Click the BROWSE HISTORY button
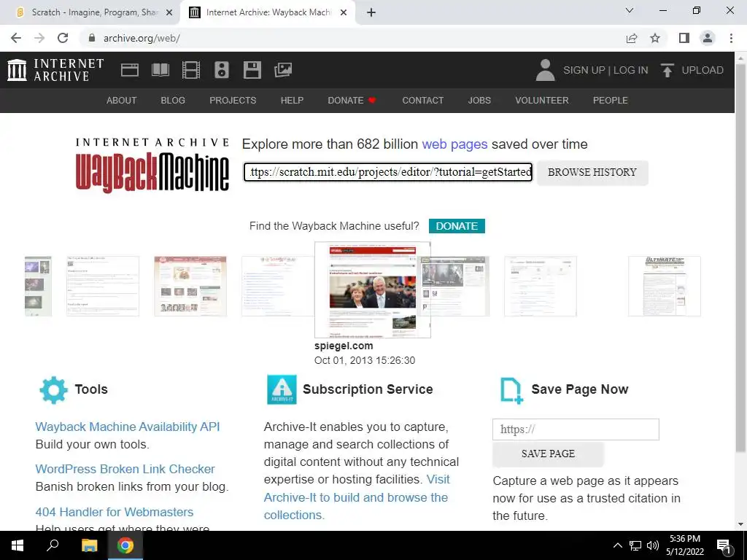This screenshot has width=747, height=560. tap(592, 172)
